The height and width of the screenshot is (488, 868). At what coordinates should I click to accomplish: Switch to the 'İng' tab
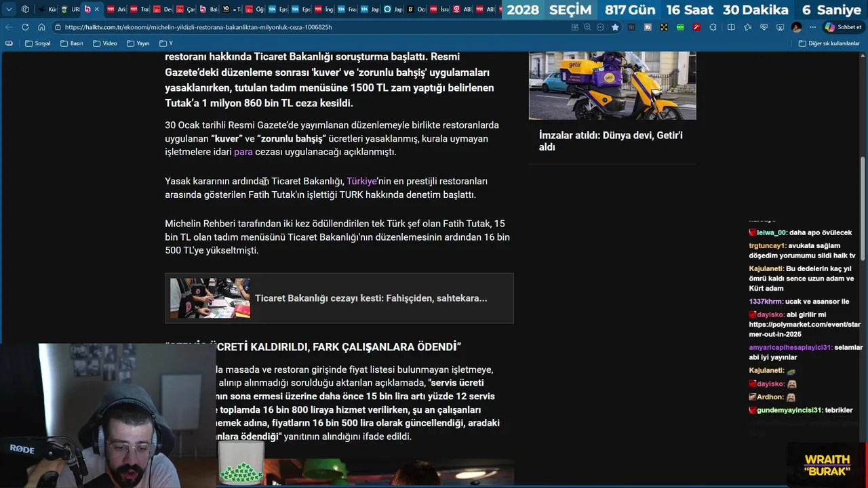[323, 9]
